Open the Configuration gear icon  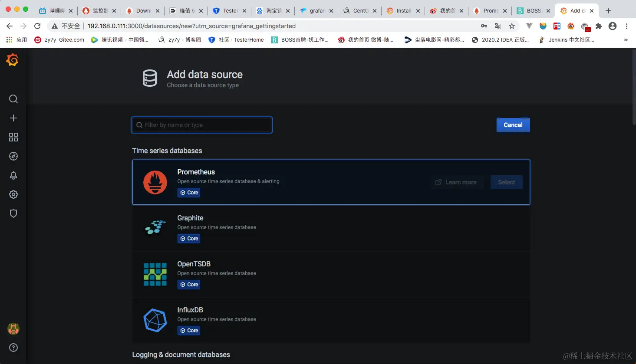[x=13, y=194]
